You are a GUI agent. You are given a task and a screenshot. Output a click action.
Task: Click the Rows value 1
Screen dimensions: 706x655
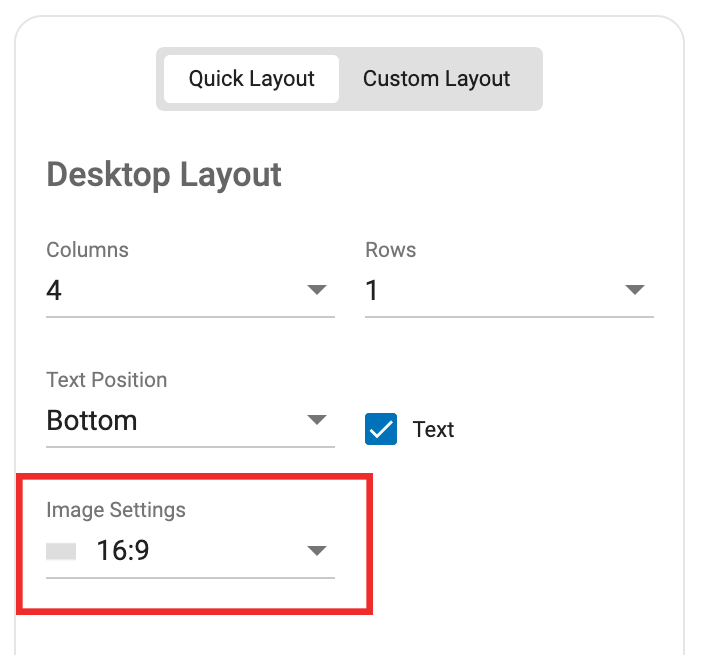coord(371,290)
